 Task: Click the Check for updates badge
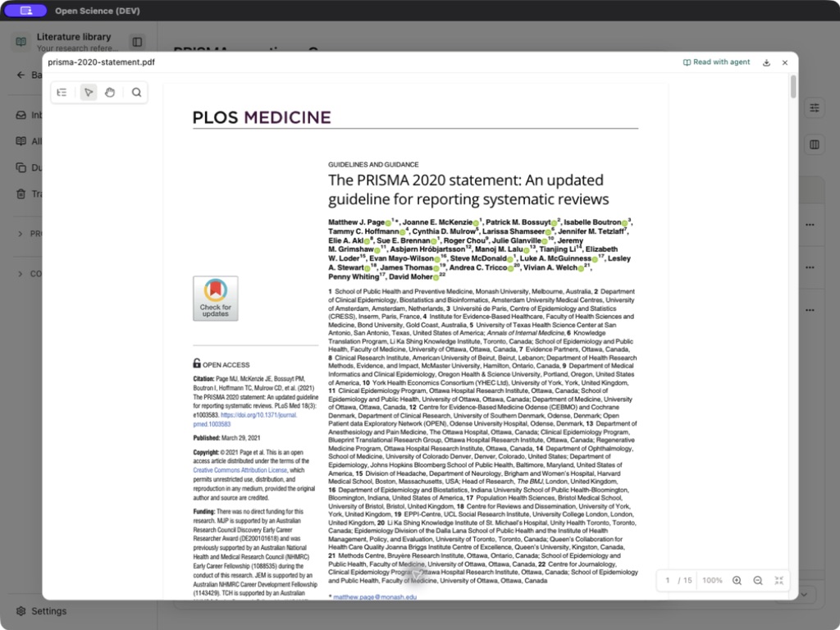click(216, 299)
